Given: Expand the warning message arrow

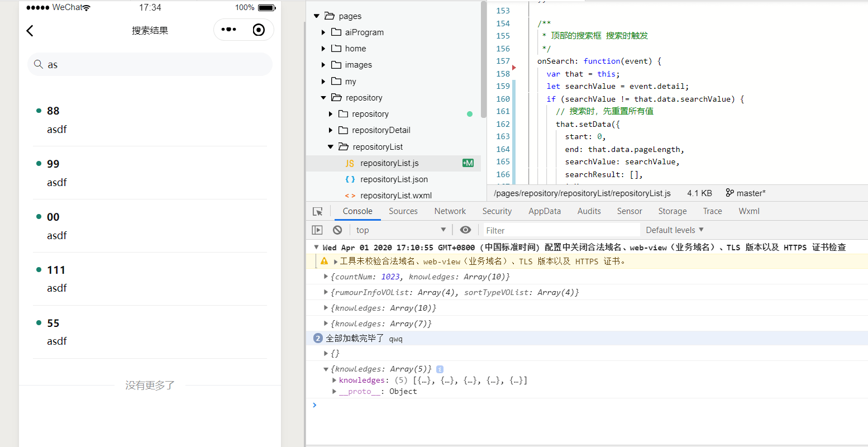Looking at the screenshot, I should coord(336,261).
